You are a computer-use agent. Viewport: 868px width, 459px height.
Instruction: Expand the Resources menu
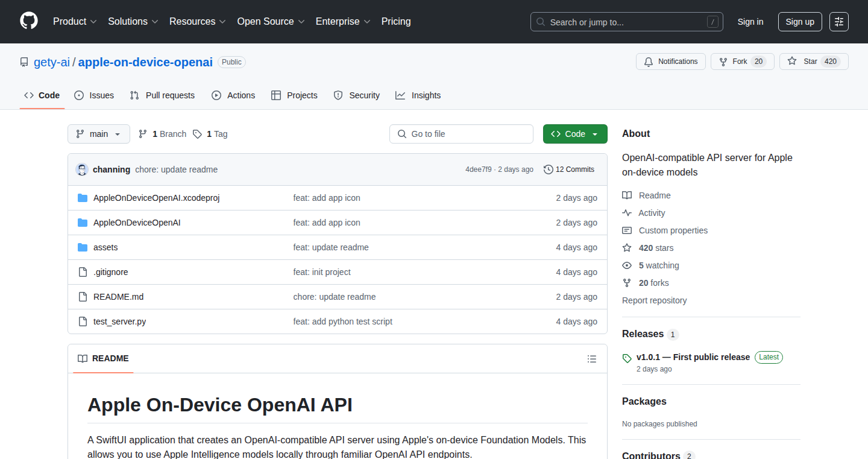tap(198, 21)
